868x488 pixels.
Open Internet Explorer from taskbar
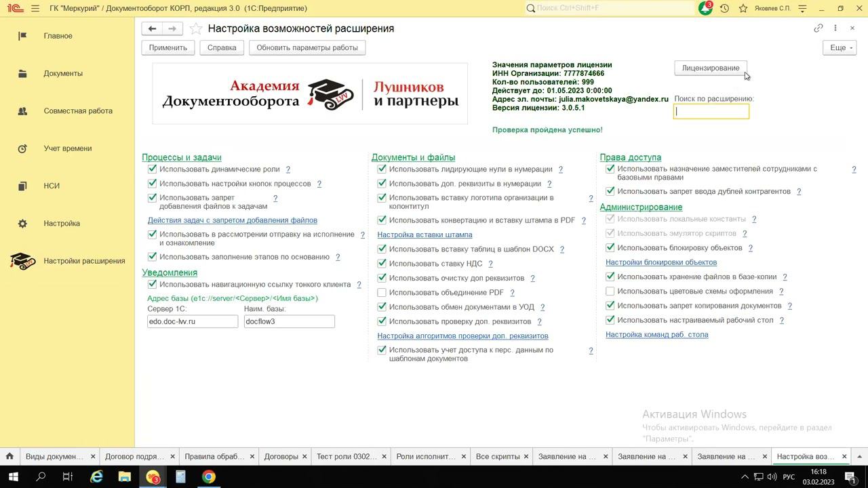tap(96, 476)
